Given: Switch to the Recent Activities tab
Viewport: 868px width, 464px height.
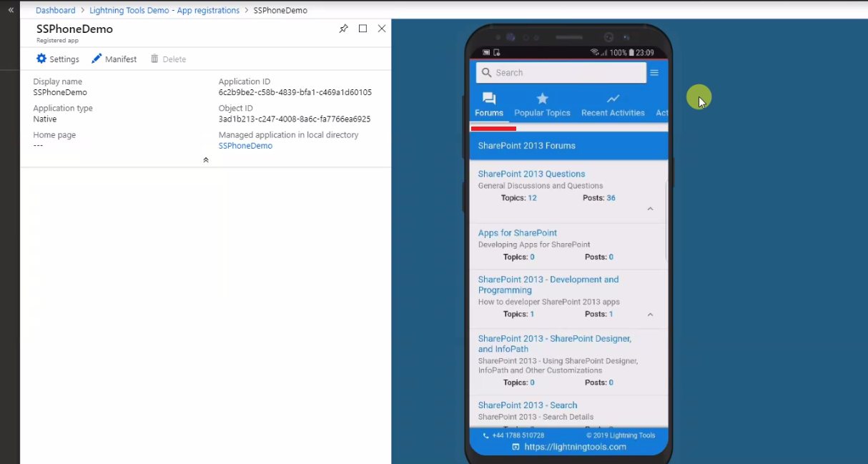Looking at the screenshot, I should pyautogui.click(x=613, y=104).
